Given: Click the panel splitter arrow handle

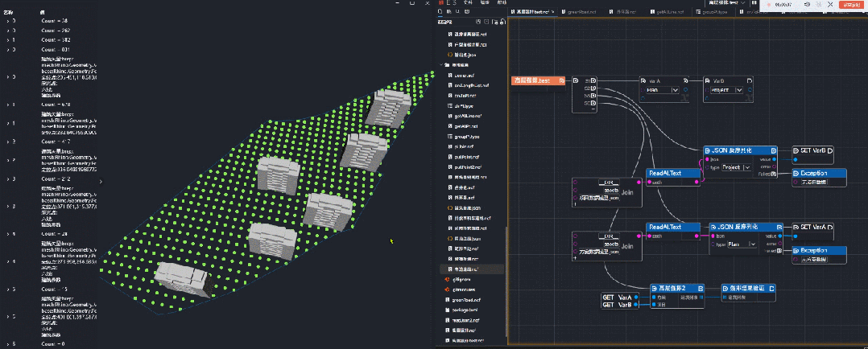Looking at the screenshot, I should 101,182.
